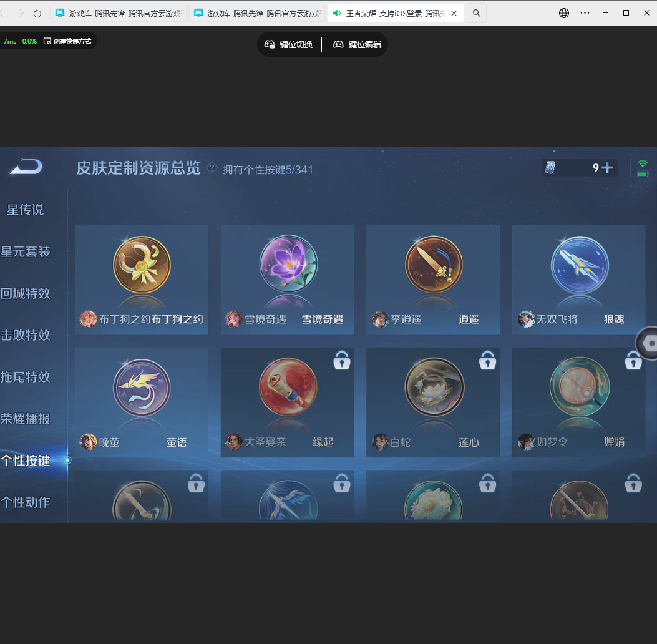Open the back arrow icon above 星传说
The width and height of the screenshot is (657, 644).
coord(24,167)
